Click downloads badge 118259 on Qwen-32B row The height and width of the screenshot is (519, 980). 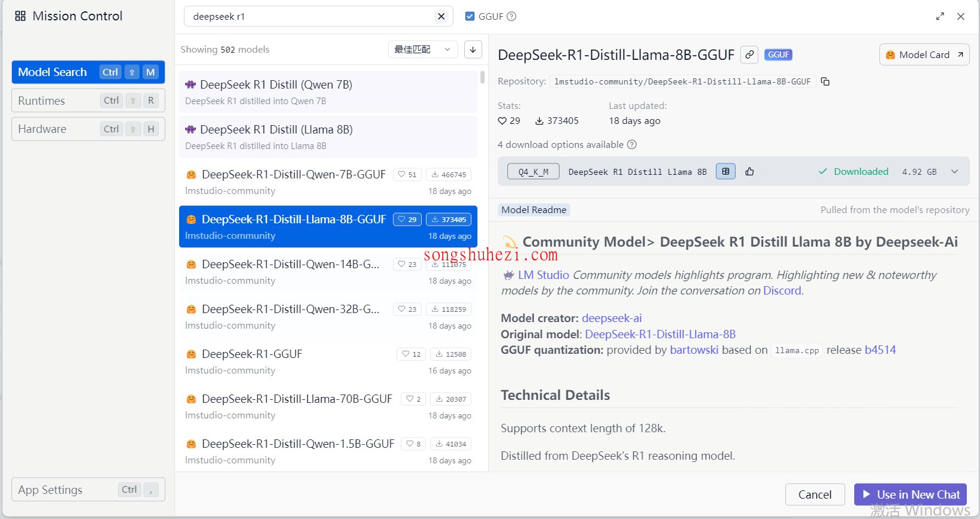point(449,309)
